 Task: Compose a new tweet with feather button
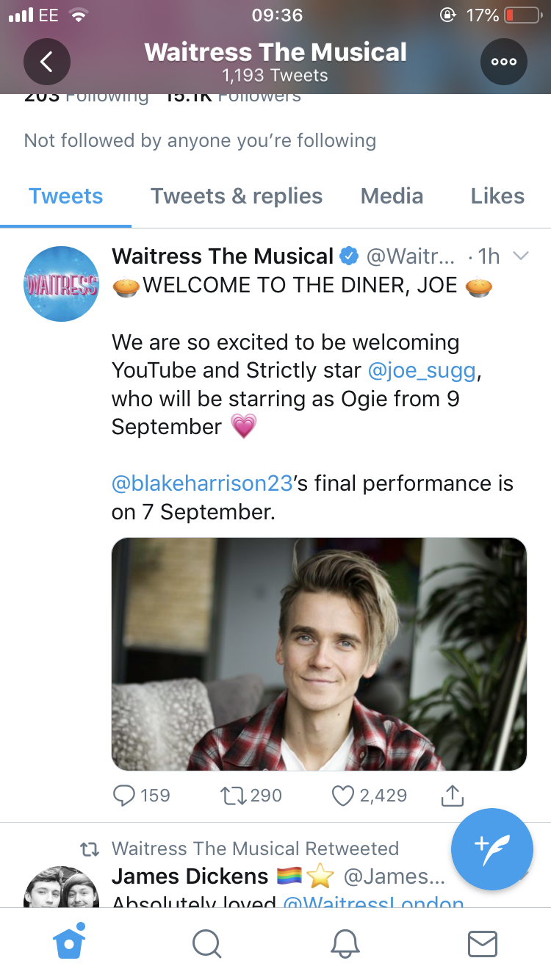pos(492,849)
